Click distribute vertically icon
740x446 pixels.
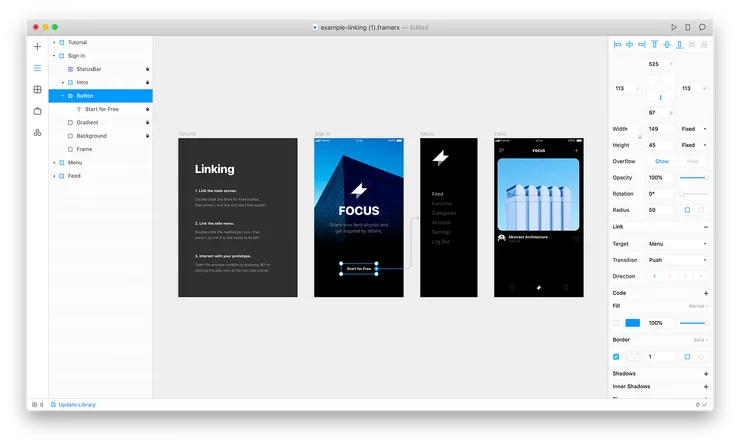point(704,44)
